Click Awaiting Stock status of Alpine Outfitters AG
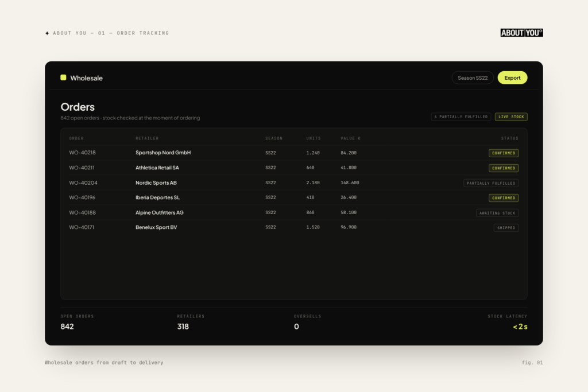 coord(497,213)
